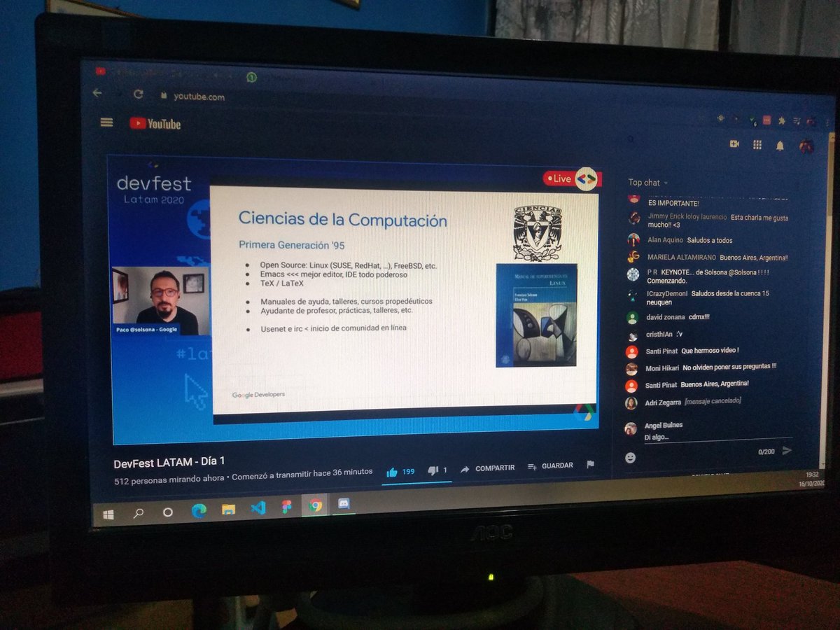The height and width of the screenshot is (630, 840).
Task: Click the YouTube notifications bell
Action: [x=779, y=146]
